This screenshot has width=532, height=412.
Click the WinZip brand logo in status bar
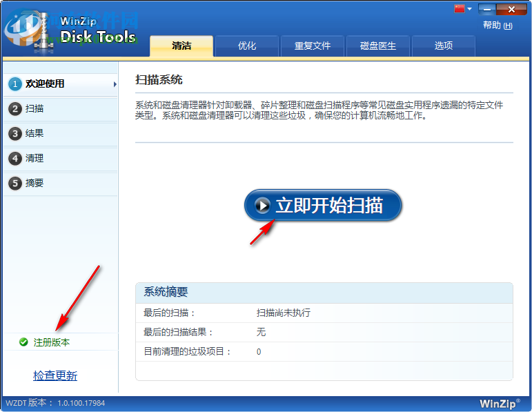click(500, 404)
